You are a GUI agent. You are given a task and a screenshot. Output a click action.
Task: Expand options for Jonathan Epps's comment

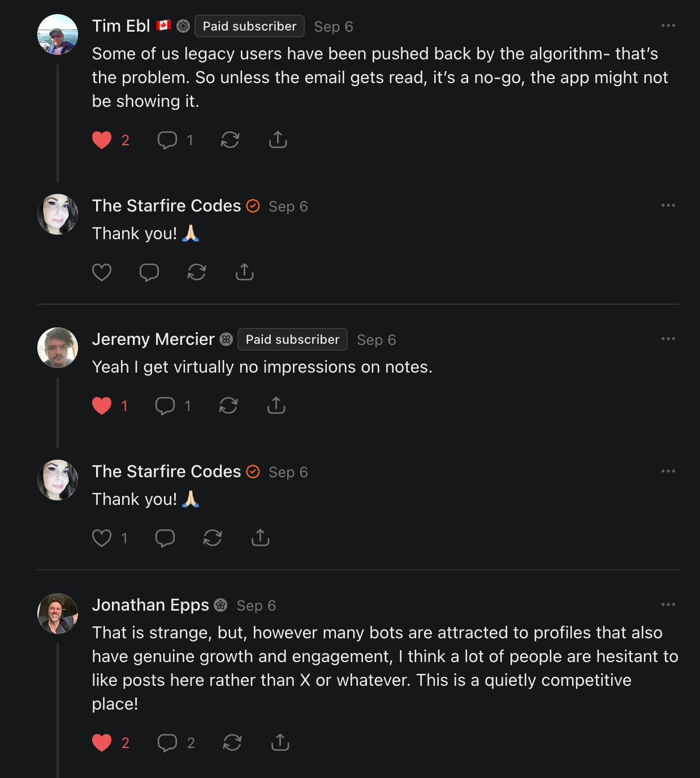coord(668,604)
